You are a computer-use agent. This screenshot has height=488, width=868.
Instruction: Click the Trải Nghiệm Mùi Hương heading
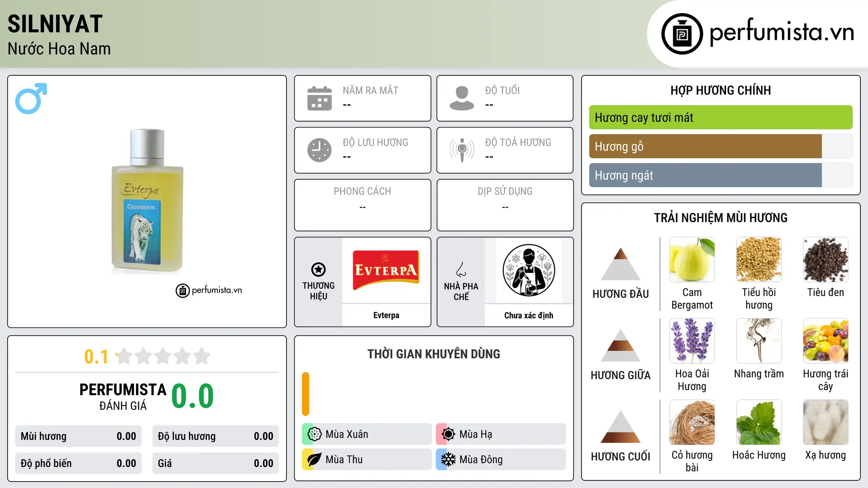pos(721,218)
